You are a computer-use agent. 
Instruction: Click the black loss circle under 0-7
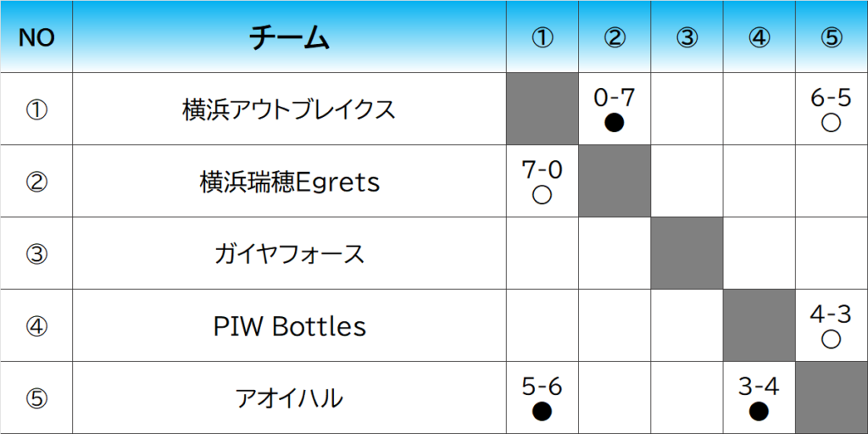615,123
